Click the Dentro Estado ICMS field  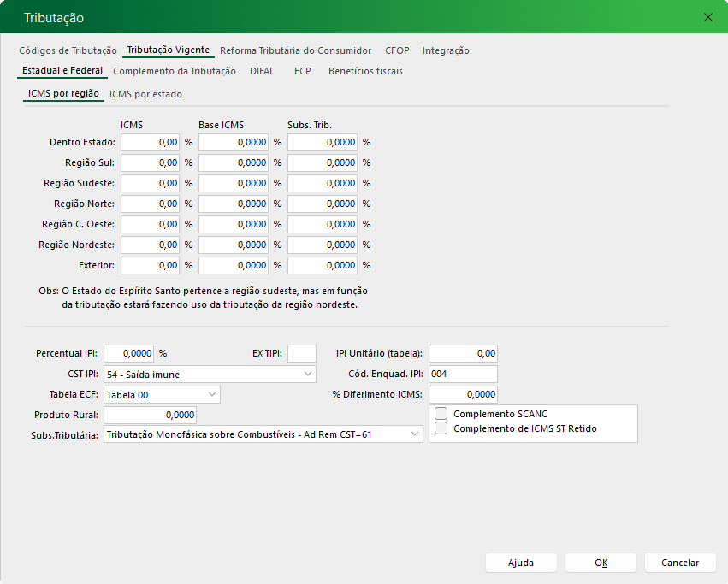[150, 143]
